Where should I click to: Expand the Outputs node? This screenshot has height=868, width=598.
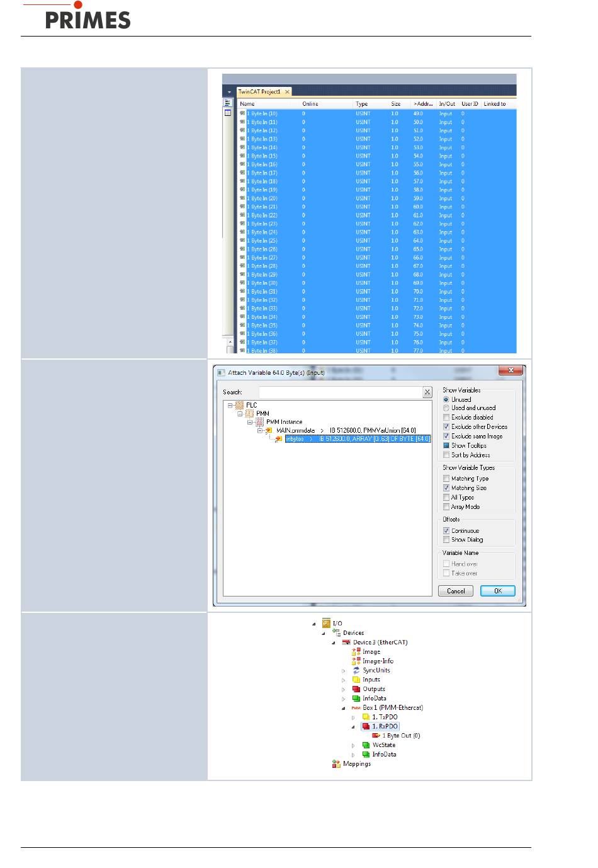[x=344, y=689]
